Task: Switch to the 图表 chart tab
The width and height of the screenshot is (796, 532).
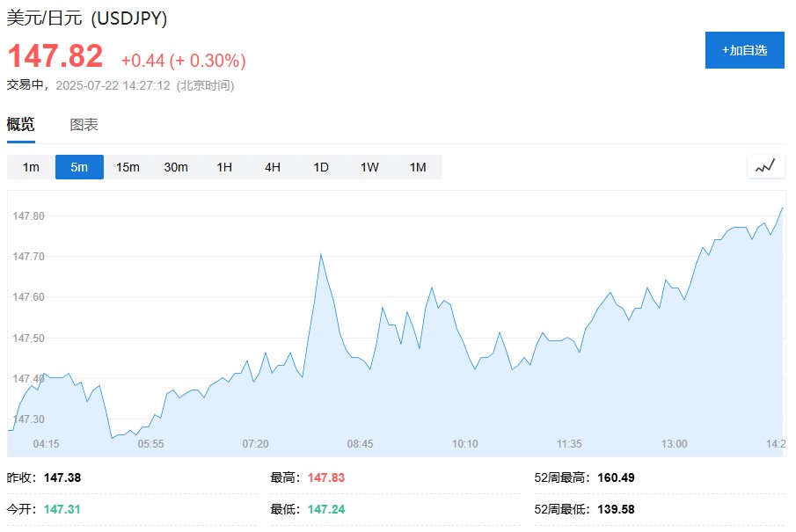Action: pyautogui.click(x=84, y=124)
